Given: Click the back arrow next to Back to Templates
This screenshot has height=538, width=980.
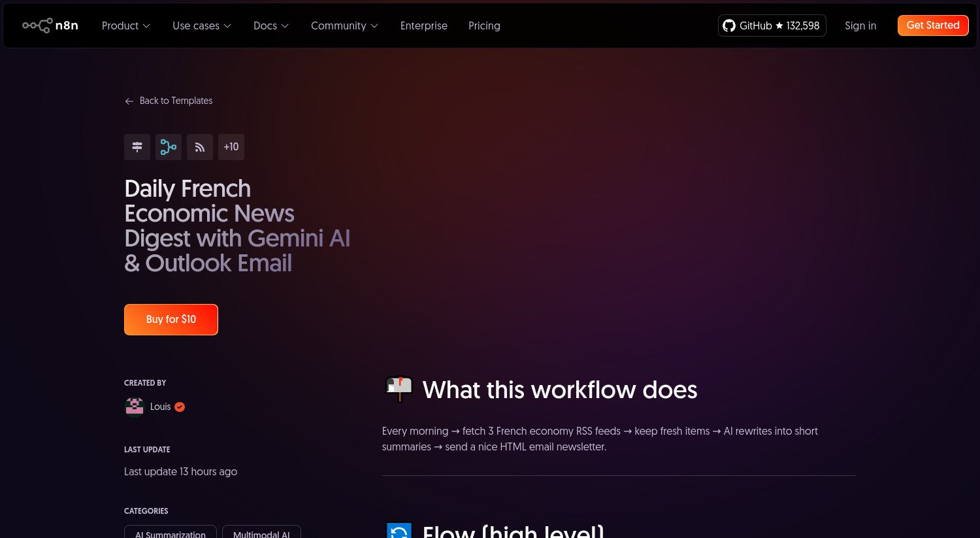Looking at the screenshot, I should pos(129,101).
